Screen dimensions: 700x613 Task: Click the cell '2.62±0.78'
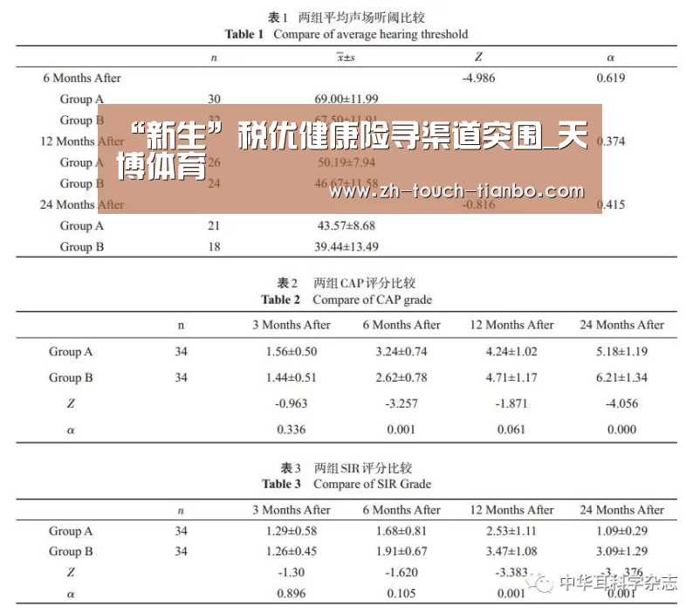click(401, 377)
